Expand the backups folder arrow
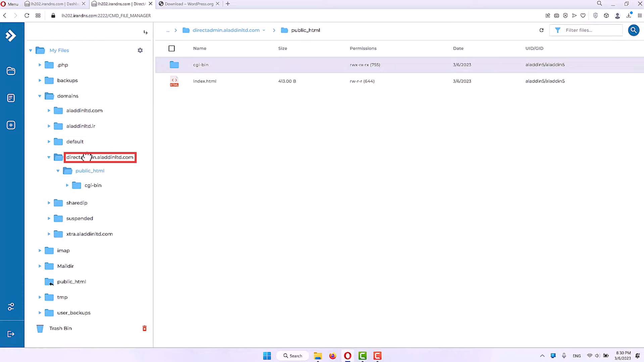 click(40, 81)
